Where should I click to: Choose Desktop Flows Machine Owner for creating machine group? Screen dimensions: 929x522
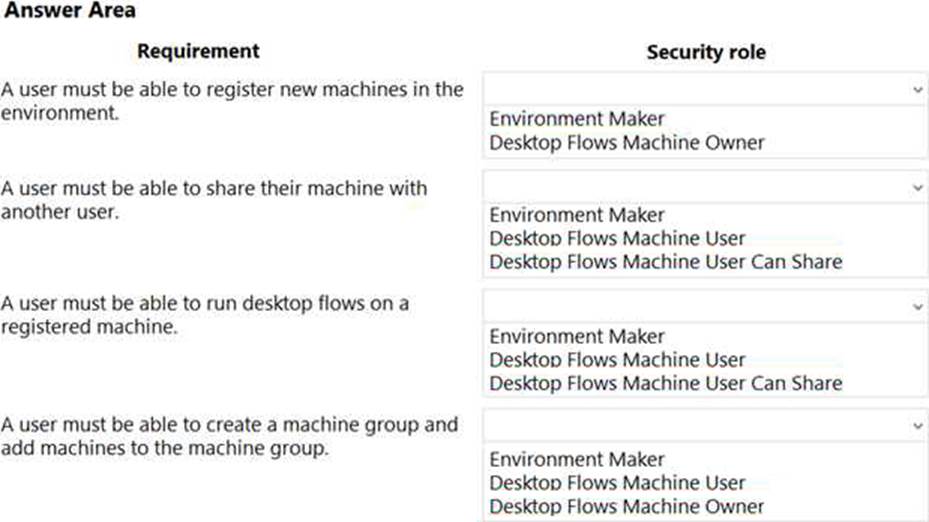627,506
